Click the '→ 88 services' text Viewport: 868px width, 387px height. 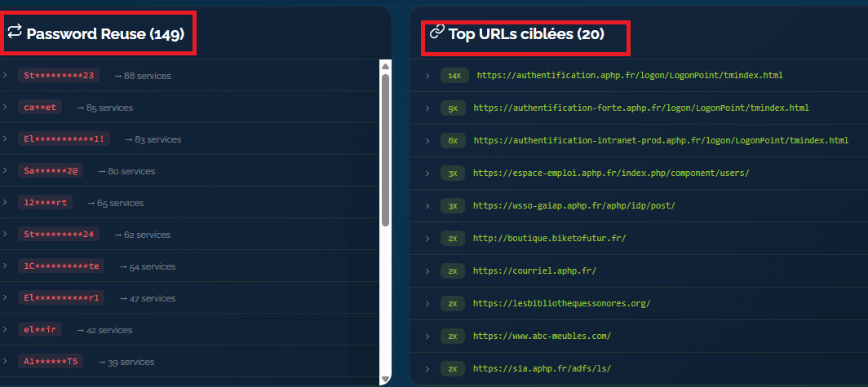143,76
